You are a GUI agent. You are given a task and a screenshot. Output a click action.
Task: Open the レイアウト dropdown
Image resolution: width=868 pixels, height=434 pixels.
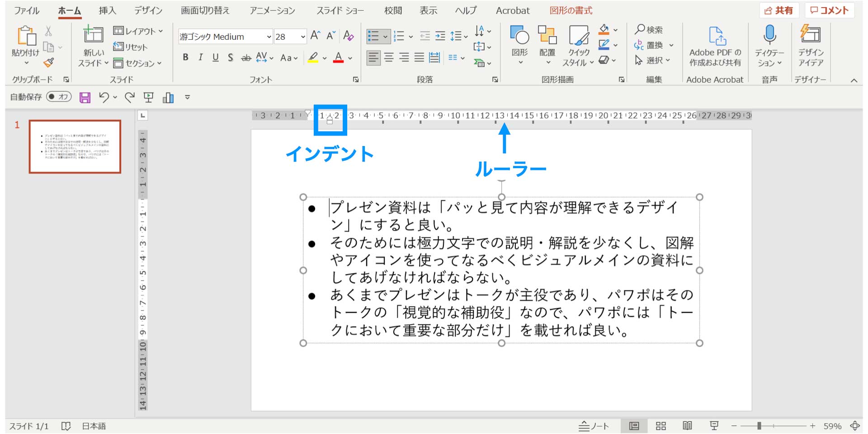pos(138,31)
